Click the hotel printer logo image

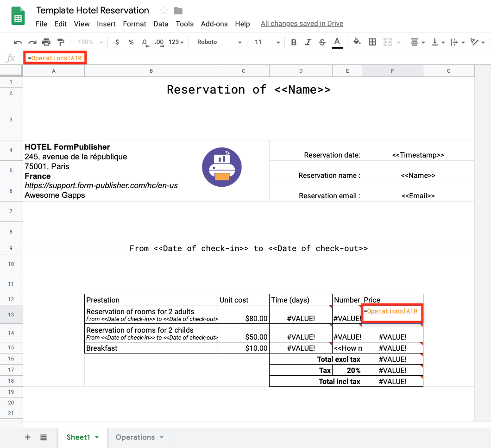click(222, 167)
